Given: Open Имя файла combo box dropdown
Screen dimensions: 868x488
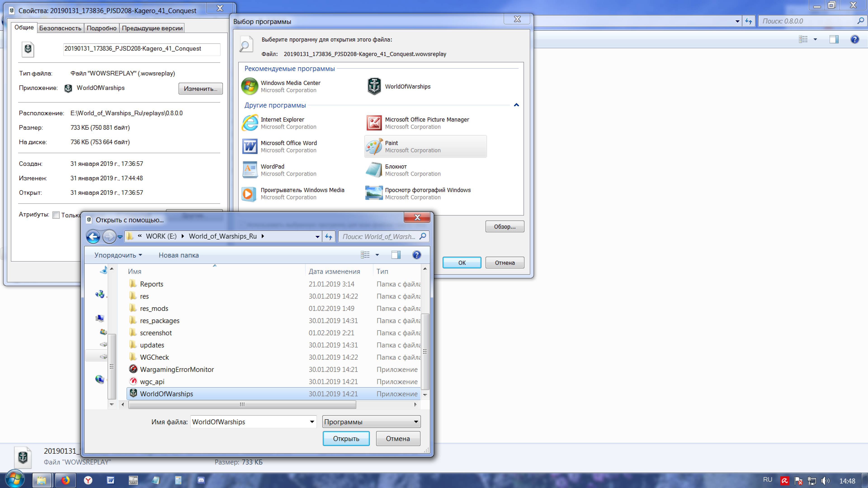Looking at the screenshot, I should (312, 422).
